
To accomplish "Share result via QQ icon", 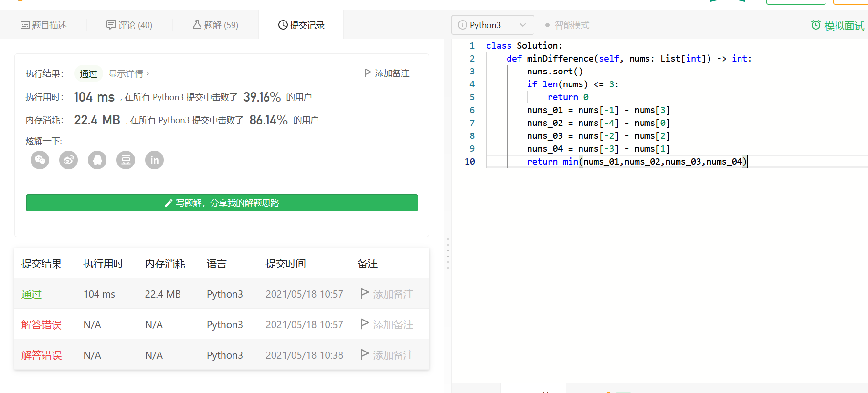I will click(97, 160).
